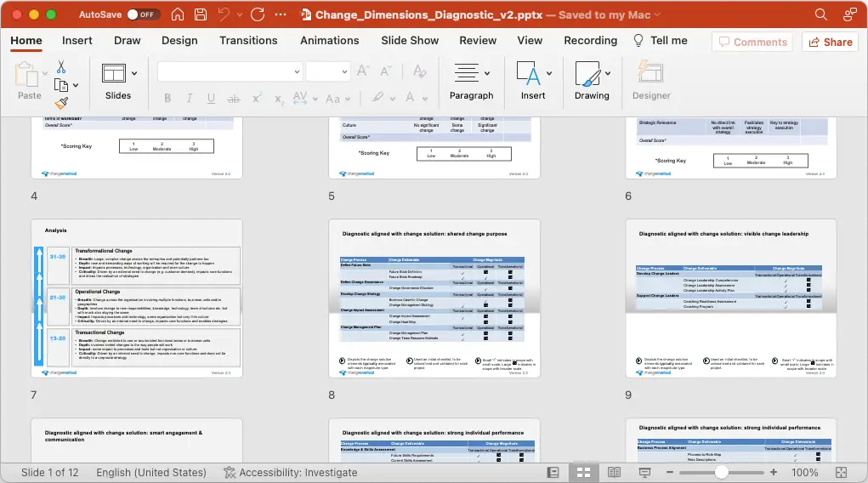Apply strikethrough formatting

coord(234,99)
